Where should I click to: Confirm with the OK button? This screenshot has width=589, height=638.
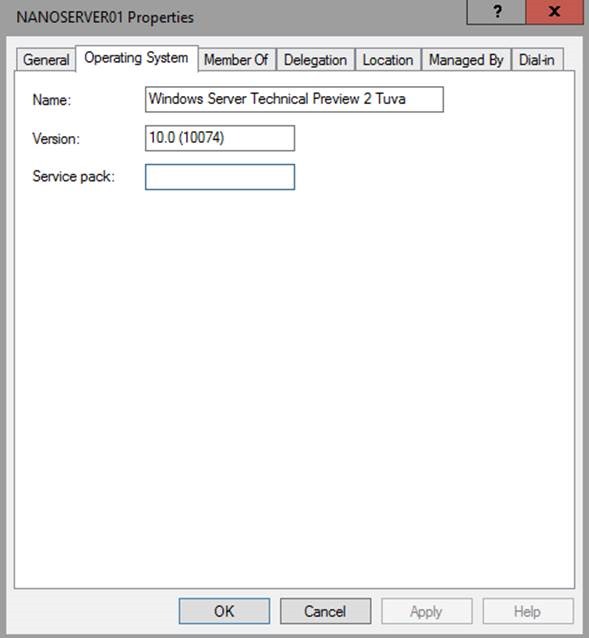[x=224, y=611]
